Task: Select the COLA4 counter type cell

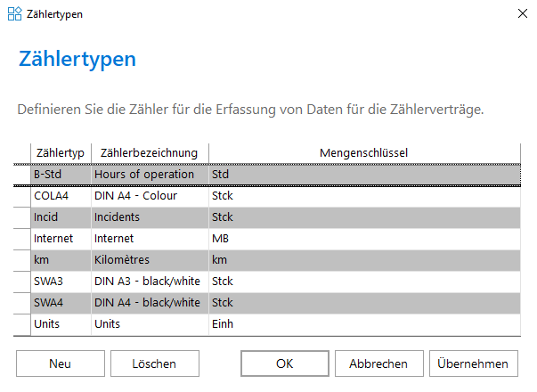Action: click(x=61, y=196)
